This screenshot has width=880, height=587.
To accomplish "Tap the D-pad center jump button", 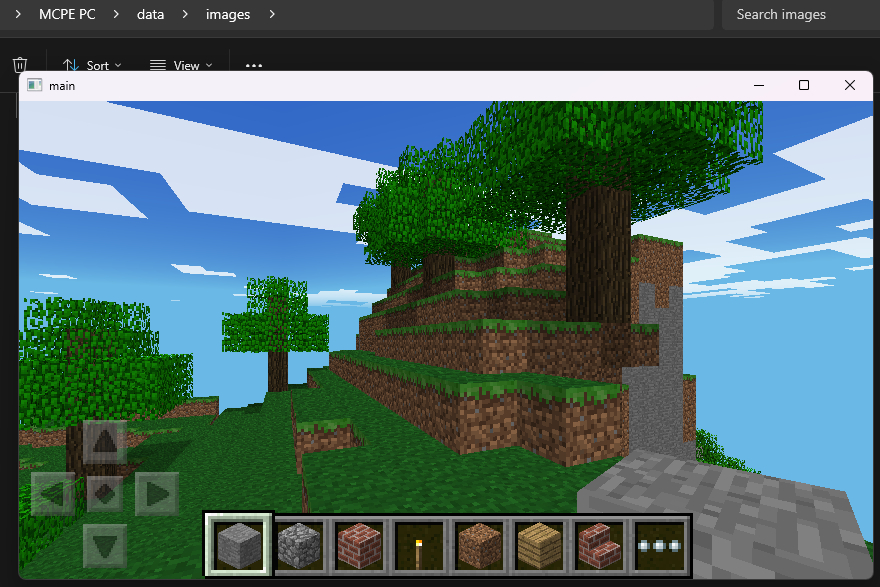I will point(105,493).
